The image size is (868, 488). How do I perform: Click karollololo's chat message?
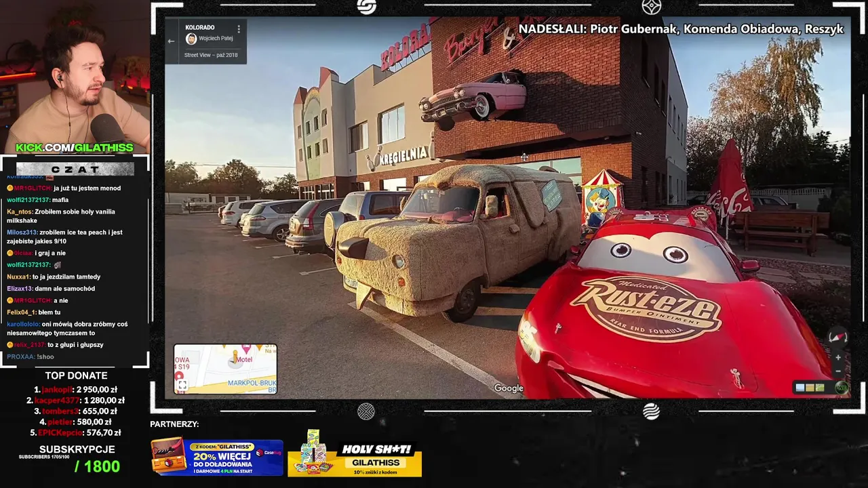(67, 329)
